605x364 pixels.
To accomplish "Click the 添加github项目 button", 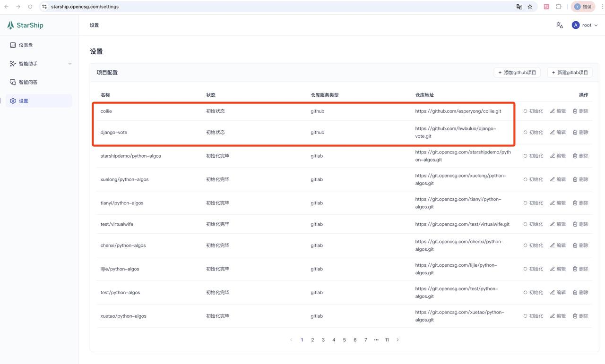I will point(517,72).
